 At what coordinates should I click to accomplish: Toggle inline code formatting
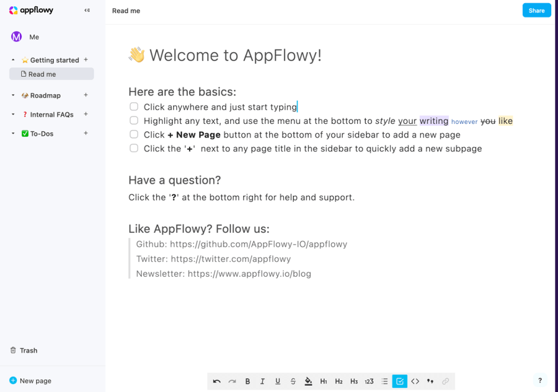coord(415,381)
